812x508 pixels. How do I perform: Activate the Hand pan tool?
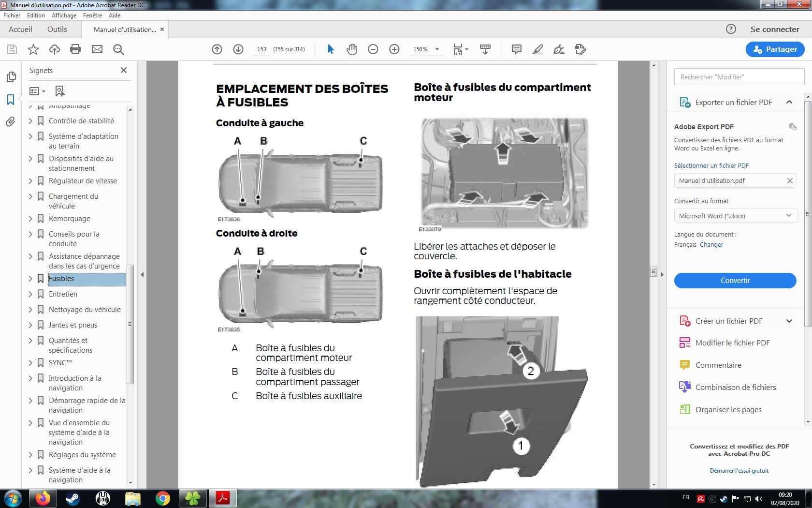coord(352,49)
